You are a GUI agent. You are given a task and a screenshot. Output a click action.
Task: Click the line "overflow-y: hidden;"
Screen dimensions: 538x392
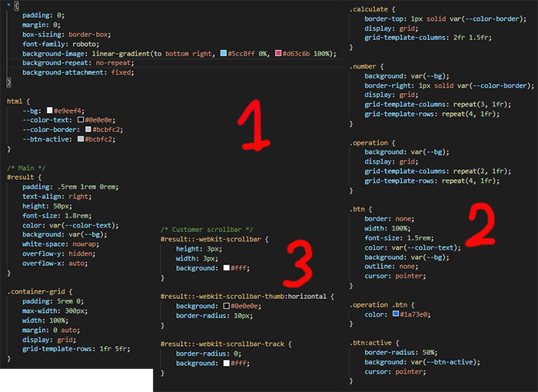(58, 254)
